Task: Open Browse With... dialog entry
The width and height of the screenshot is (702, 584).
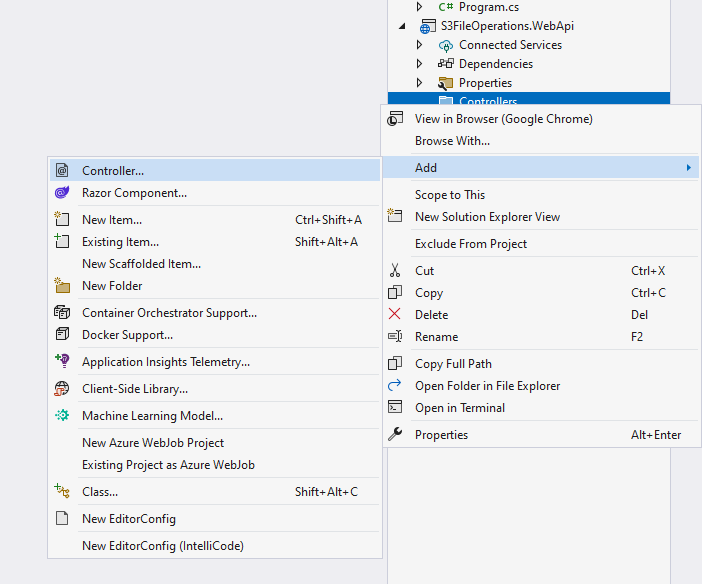Action: [452, 141]
